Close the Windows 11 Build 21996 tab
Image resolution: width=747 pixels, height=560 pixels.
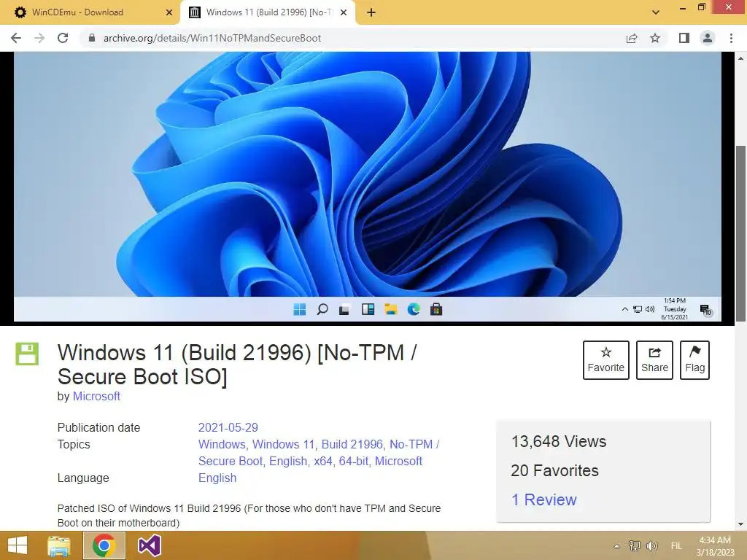coord(344,12)
